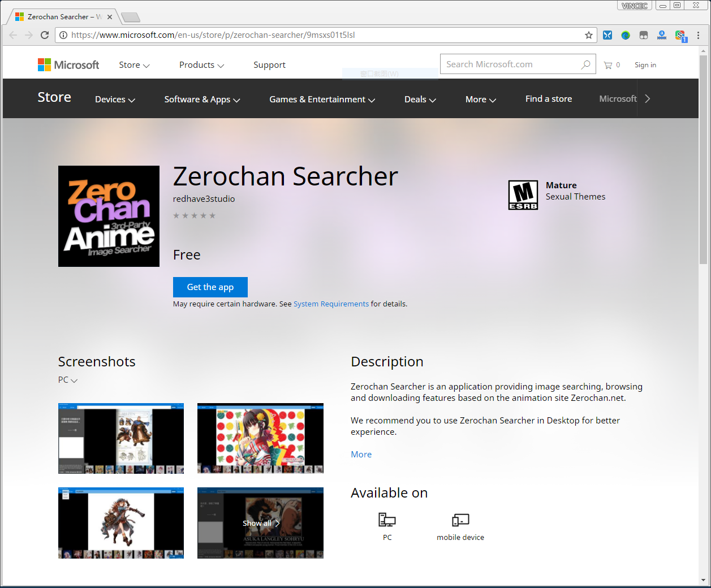
Task: Close the Zerochan Searcher browser tab
Action: [110, 17]
